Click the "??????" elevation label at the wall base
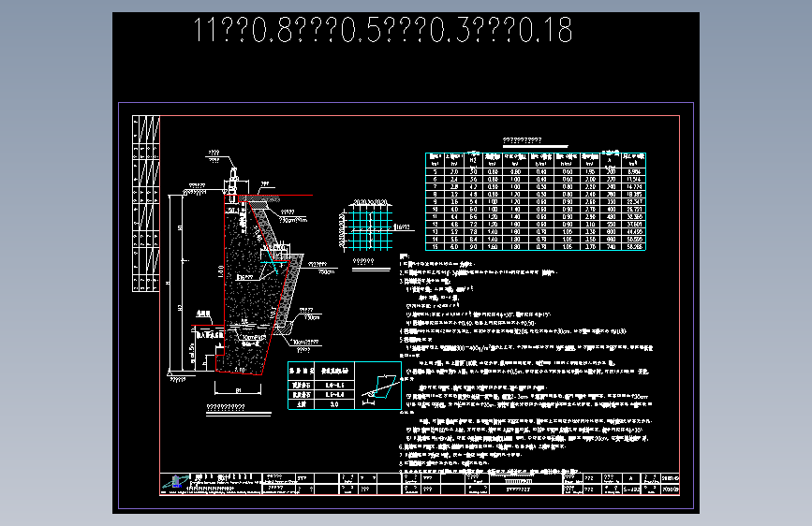812x526 pixels. pyautogui.click(x=178, y=380)
